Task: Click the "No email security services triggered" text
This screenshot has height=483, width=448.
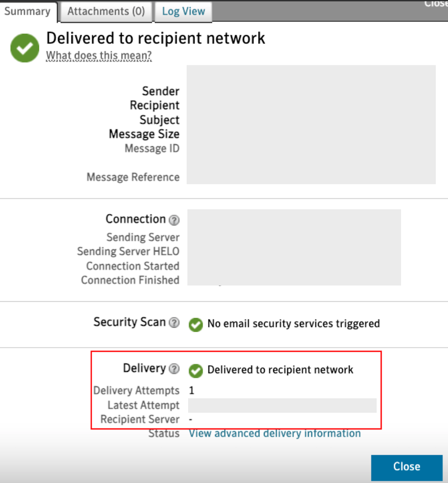Action: [293, 324]
